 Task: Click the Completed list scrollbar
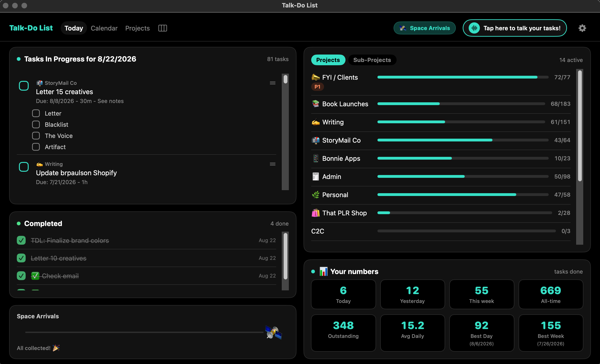[x=285, y=256]
